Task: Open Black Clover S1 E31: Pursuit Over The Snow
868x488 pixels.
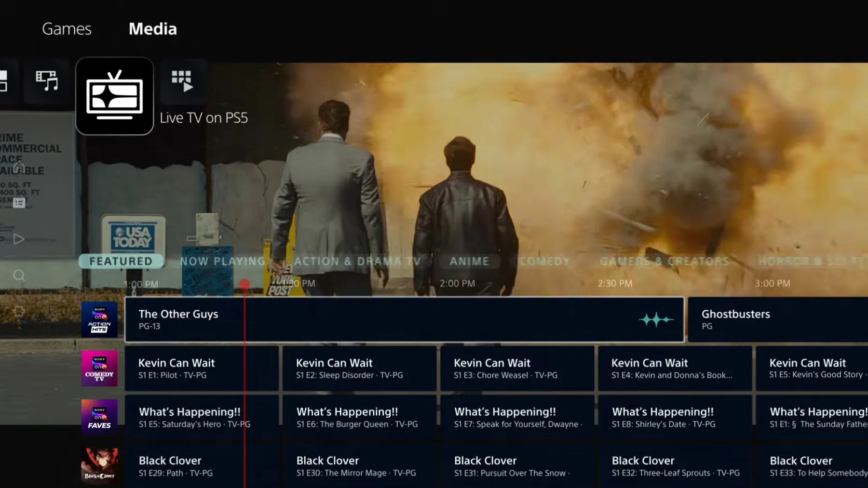Action: pyautogui.click(x=517, y=466)
